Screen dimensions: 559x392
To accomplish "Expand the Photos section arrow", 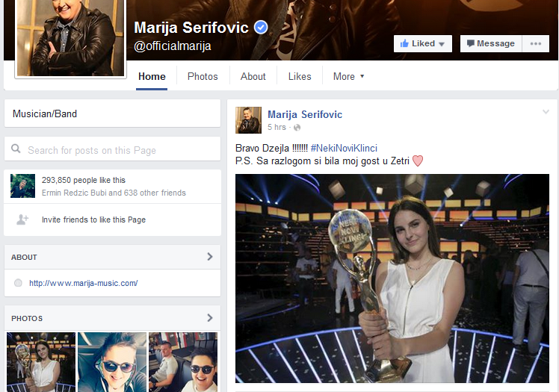I will (x=209, y=318).
